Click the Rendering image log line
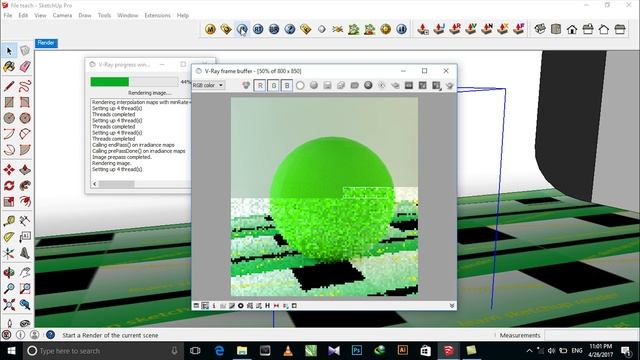 (x=112, y=163)
